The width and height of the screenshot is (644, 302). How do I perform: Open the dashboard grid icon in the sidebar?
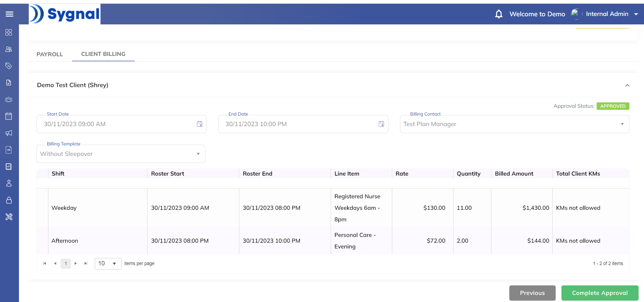[x=9, y=33]
